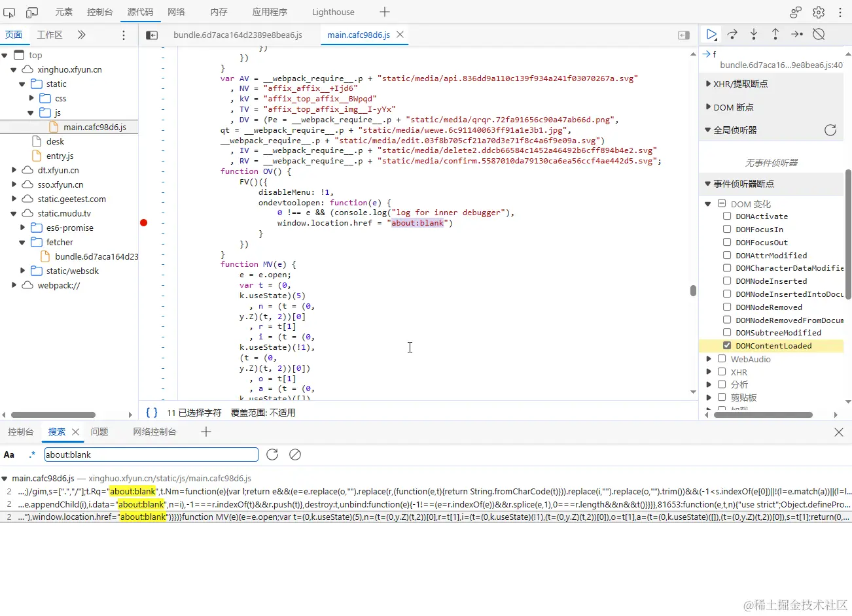Click the Step button in debugger toolbar

(x=797, y=35)
